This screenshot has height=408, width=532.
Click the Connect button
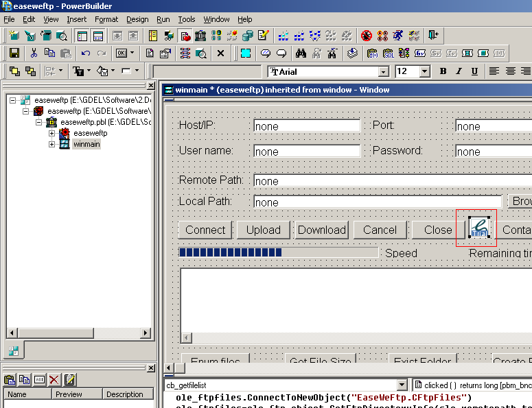click(x=205, y=230)
